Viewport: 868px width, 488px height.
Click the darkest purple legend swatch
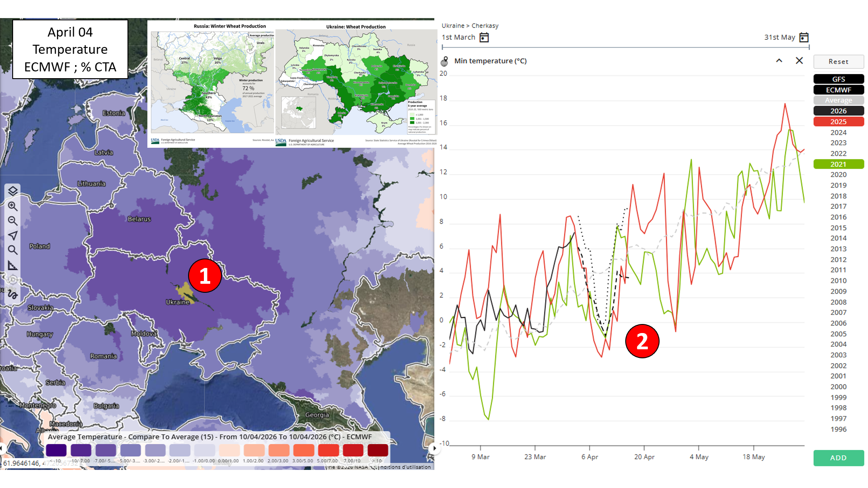click(x=56, y=450)
